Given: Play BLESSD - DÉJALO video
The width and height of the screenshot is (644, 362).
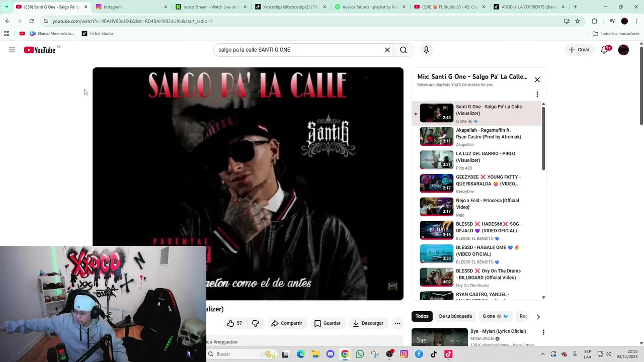Looking at the screenshot, I should point(476,230).
